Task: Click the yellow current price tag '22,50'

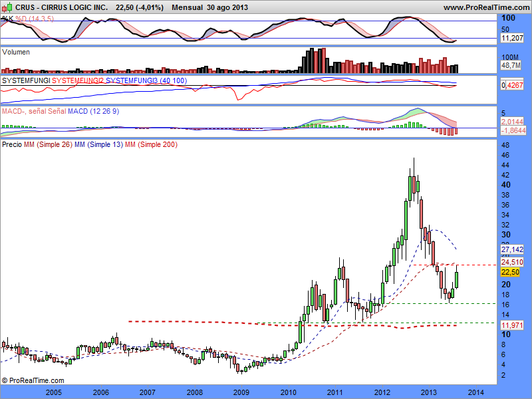Action: (x=510, y=272)
